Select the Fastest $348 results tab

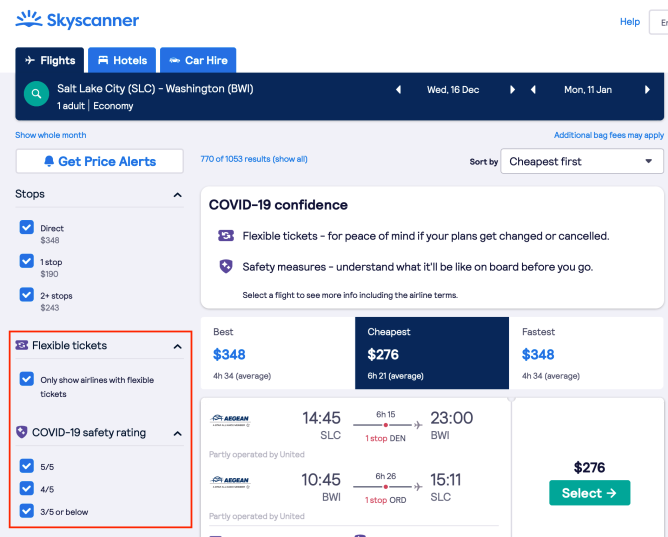tap(586, 353)
